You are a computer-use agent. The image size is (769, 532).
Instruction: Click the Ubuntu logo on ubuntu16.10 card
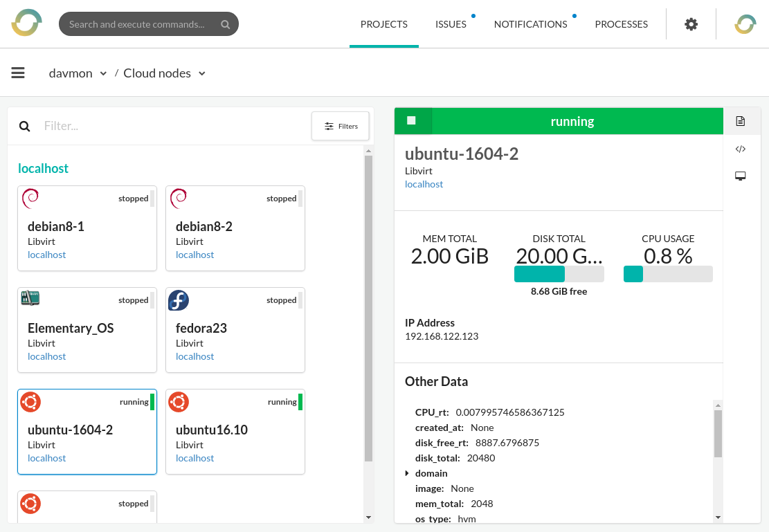[x=179, y=402]
